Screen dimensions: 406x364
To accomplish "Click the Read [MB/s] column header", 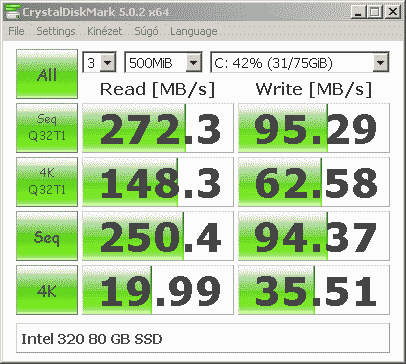I will (x=157, y=89).
